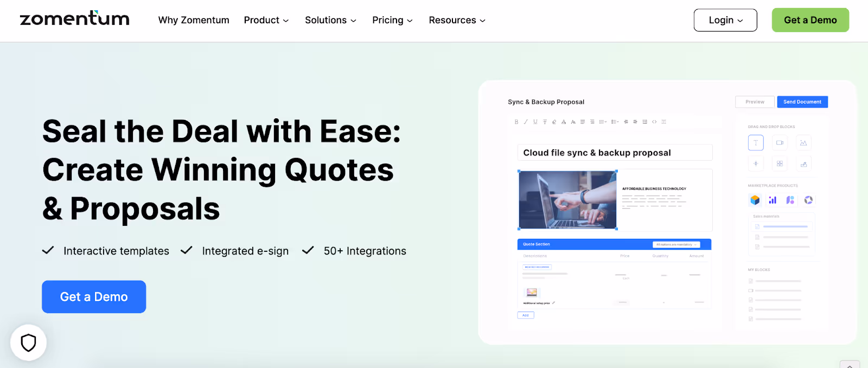Viewport: 868px width, 368px height.
Task: Open the Login dropdown
Action: [x=725, y=20]
